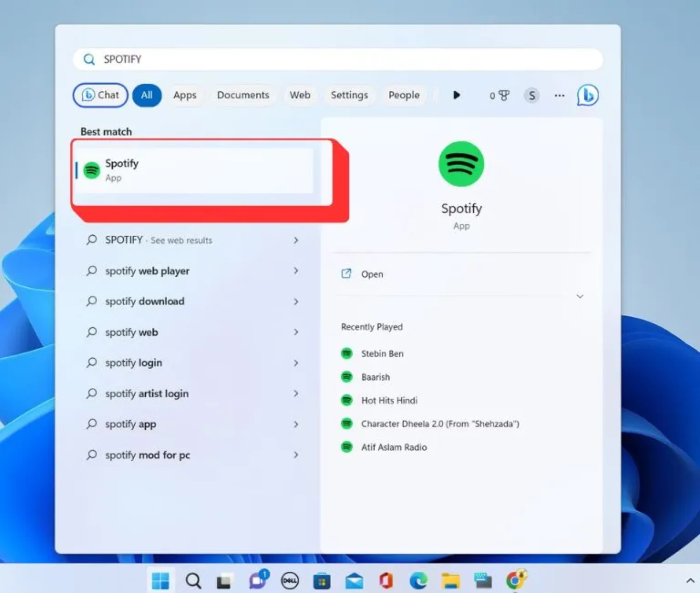
Task: Launch Google Chrome from taskbar
Action: (x=516, y=580)
